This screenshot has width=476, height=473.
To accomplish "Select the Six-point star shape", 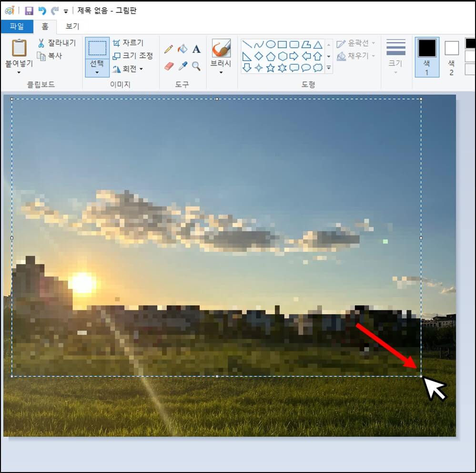I will coord(283,68).
